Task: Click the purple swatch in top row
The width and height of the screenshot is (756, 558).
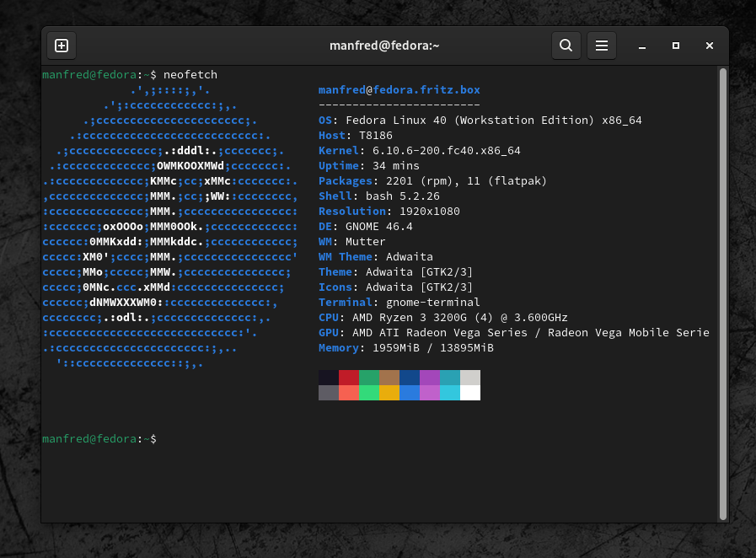Action: pyautogui.click(x=430, y=378)
